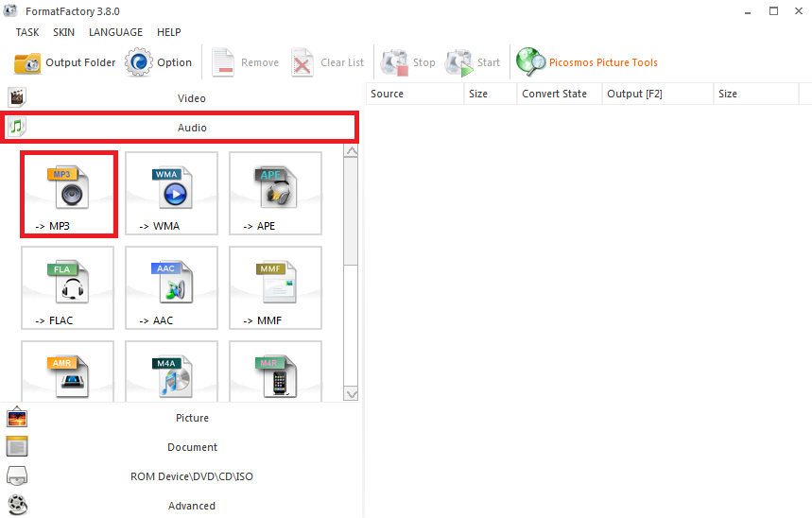Click the Picosmos globe magnifier icon

[531, 61]
